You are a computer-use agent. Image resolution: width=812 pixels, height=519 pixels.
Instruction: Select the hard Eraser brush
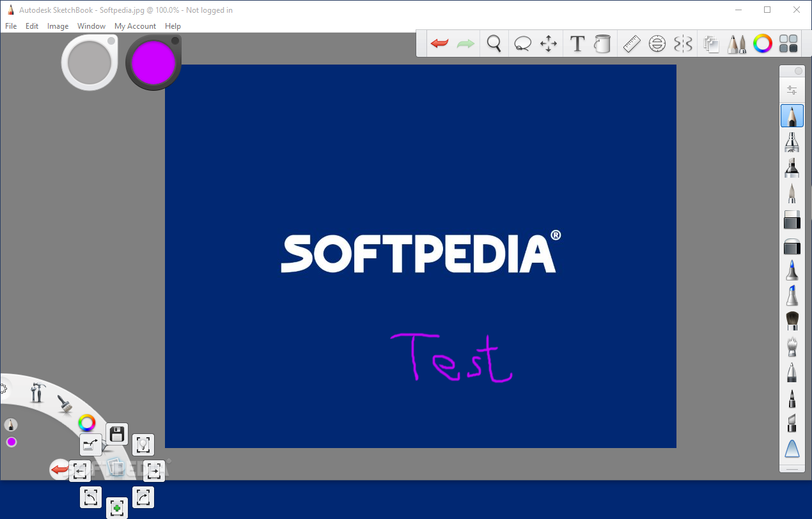(792, 219)
